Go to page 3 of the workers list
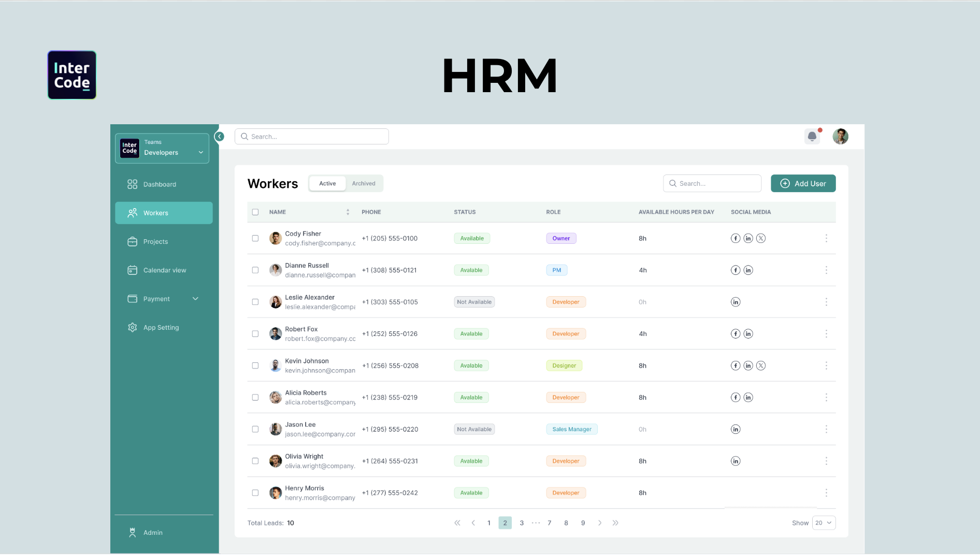The height and width of the screenshot is (555, 980). pyautogui.click(x=522, y=522)
